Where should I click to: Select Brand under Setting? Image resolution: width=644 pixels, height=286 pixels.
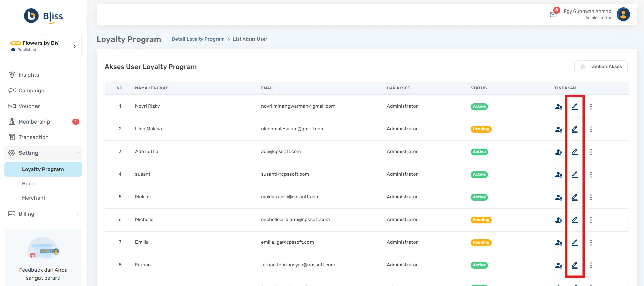[29, 184]
